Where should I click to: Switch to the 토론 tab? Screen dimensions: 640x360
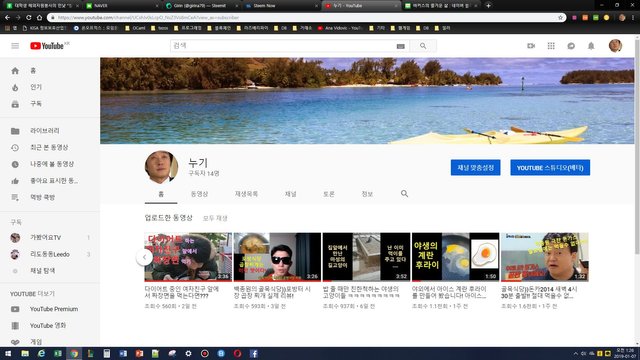329,194
